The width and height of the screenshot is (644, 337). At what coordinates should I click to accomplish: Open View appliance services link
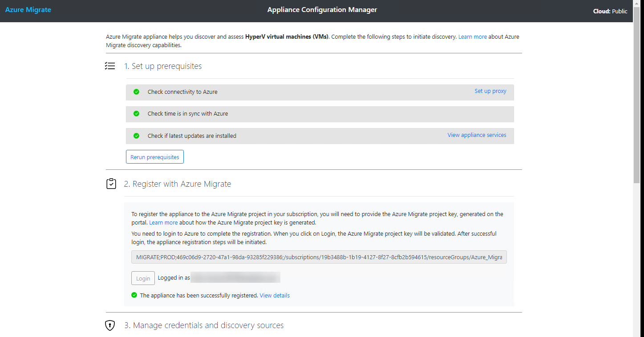click(x=477, y=135)
